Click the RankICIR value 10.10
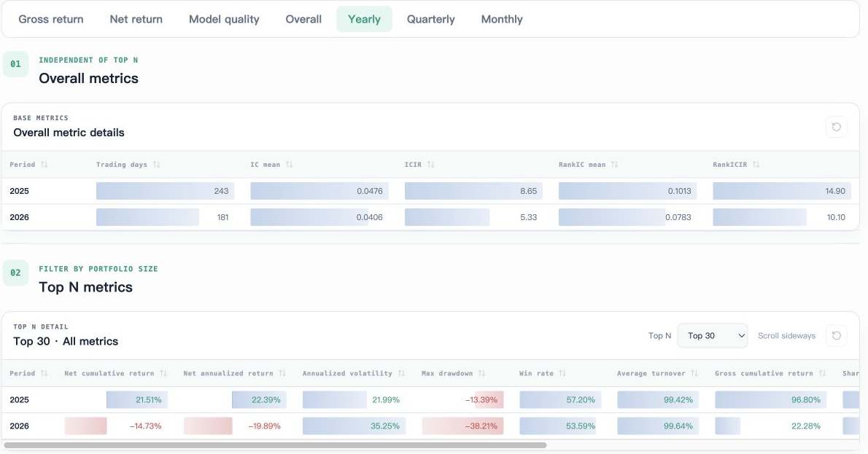Image resolution: width=868 pixels, height=454 pixels. point(836,217)
